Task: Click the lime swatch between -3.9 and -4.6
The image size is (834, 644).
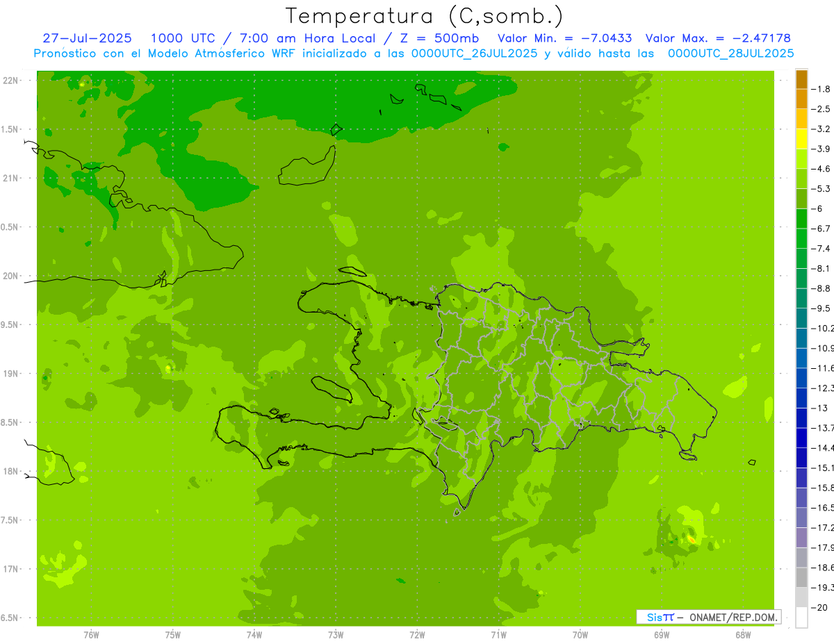Action: [801, 158]
